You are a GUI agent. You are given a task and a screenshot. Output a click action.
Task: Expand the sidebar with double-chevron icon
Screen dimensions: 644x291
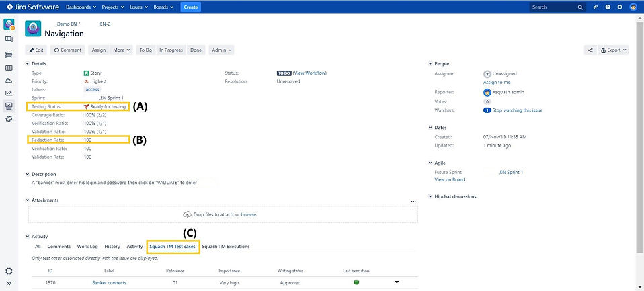point(9,283)
